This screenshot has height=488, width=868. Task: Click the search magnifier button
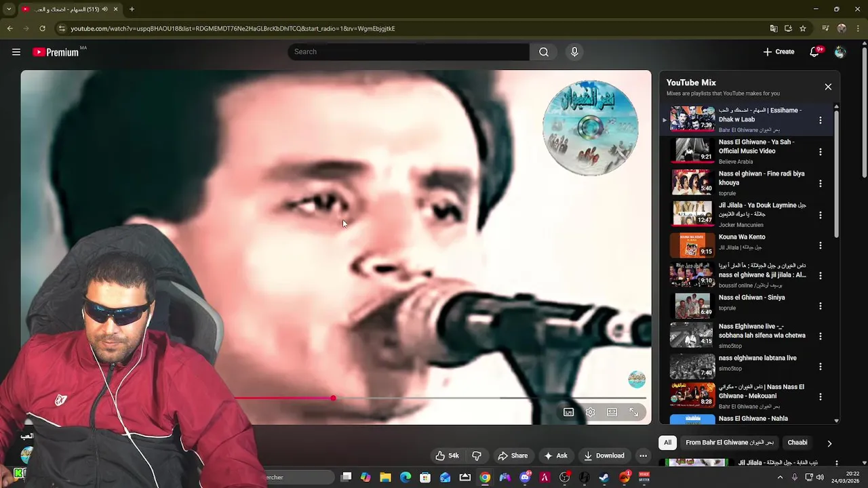[x=544, y=52]
